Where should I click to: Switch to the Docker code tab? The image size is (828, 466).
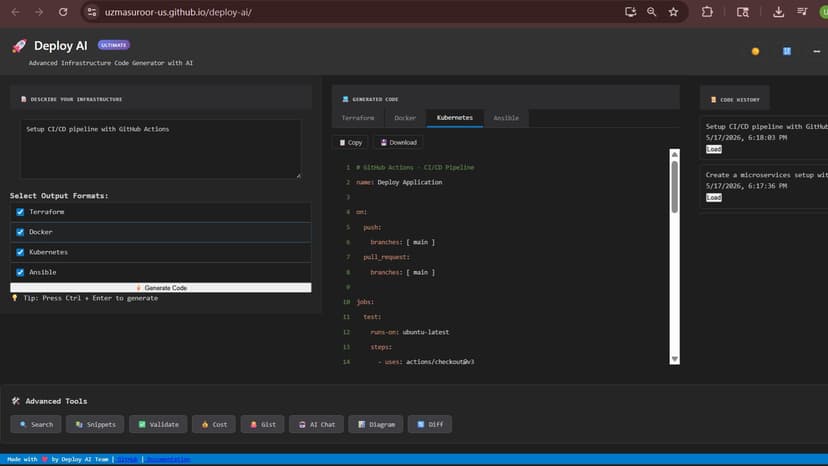pos(405,118)
